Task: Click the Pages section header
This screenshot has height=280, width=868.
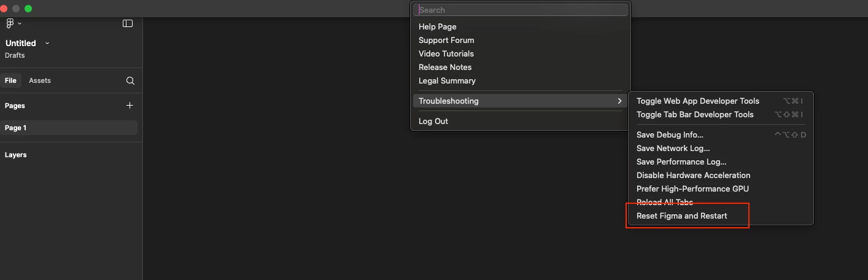Action: [15, 106]
